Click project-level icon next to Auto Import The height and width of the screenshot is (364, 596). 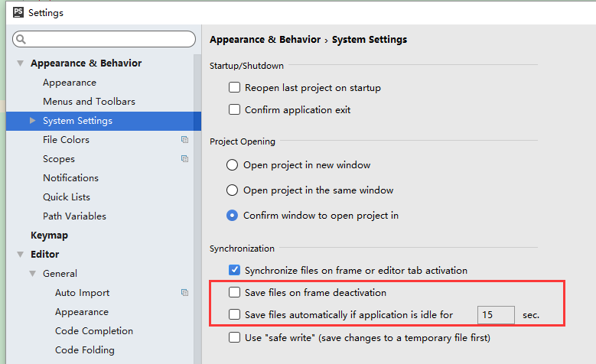(184, 293)
